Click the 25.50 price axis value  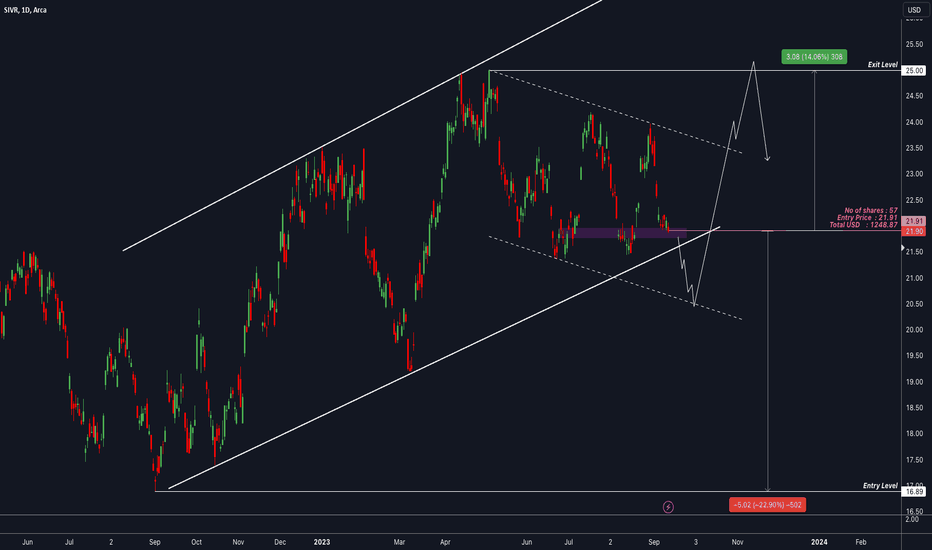(914, 45)
